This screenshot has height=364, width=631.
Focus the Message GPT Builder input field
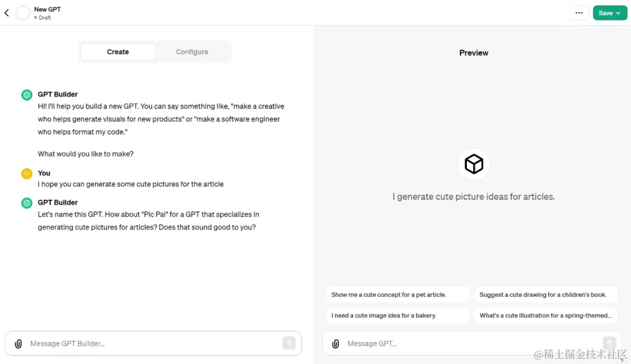(x=153, y=344)
